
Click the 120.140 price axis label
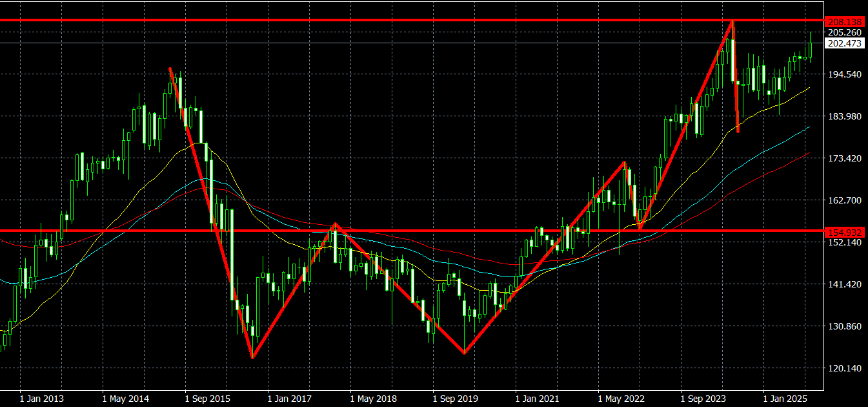(x=843, y=368)
